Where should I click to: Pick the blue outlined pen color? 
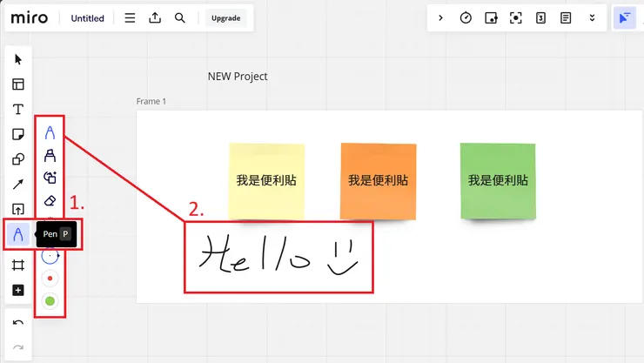pos(50,256)
